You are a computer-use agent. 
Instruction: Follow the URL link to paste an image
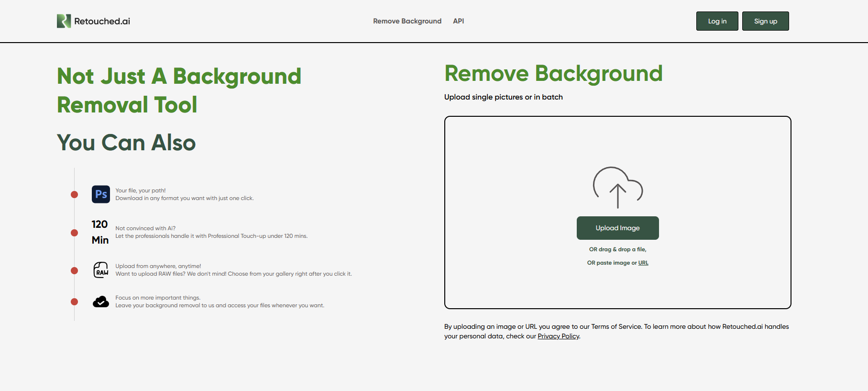coord(643,263)
